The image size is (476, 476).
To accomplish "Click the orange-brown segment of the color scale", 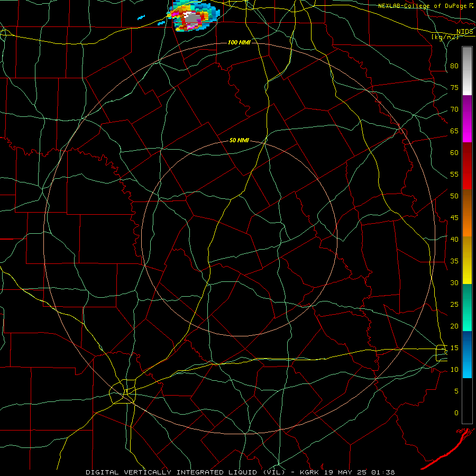I will pyautogui.click(x=467, y=213).
